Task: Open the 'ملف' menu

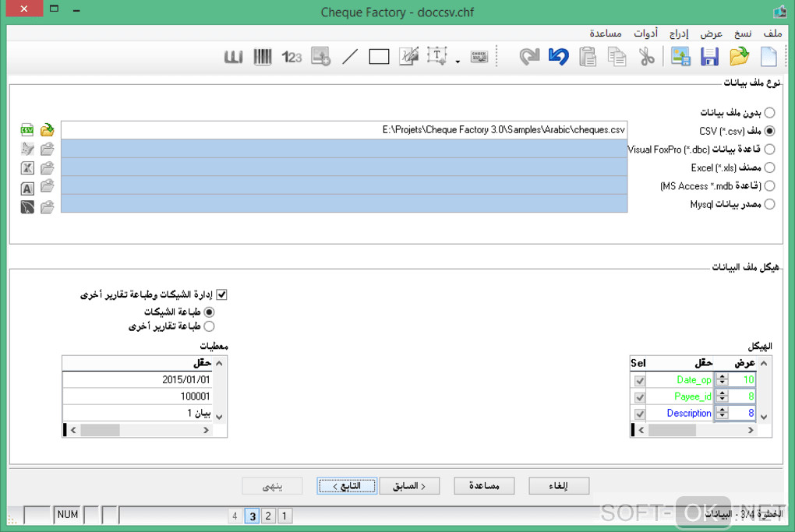Action: coord(772,33)
